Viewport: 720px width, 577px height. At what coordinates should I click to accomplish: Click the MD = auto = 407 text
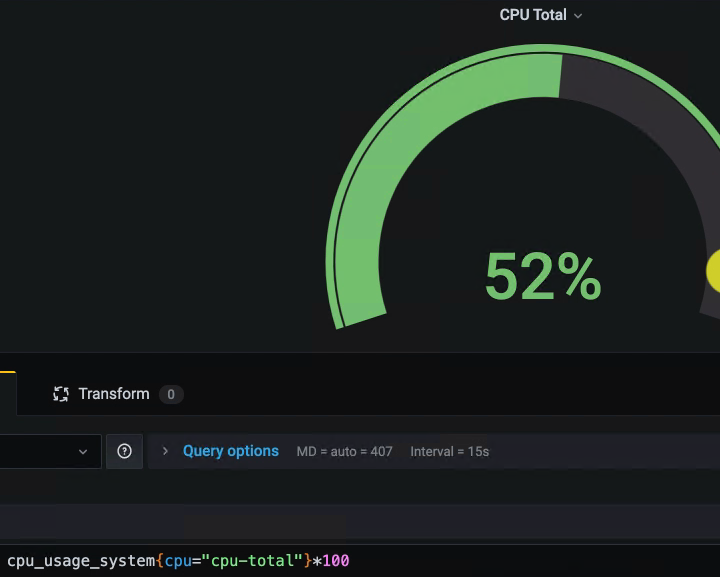[344, 452]
